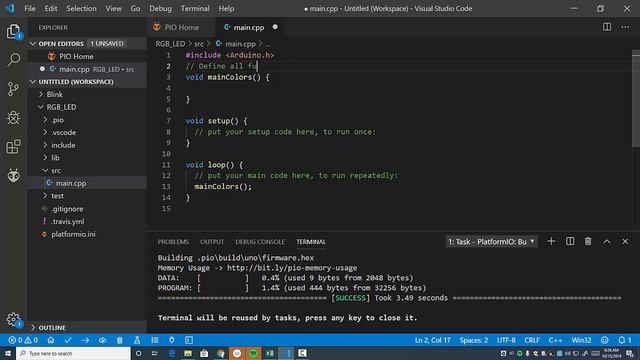Image resolution: width=640 pixels, height=360 pixels.
Task: Open the notifications bell in status bar
Action: (624, 340)
